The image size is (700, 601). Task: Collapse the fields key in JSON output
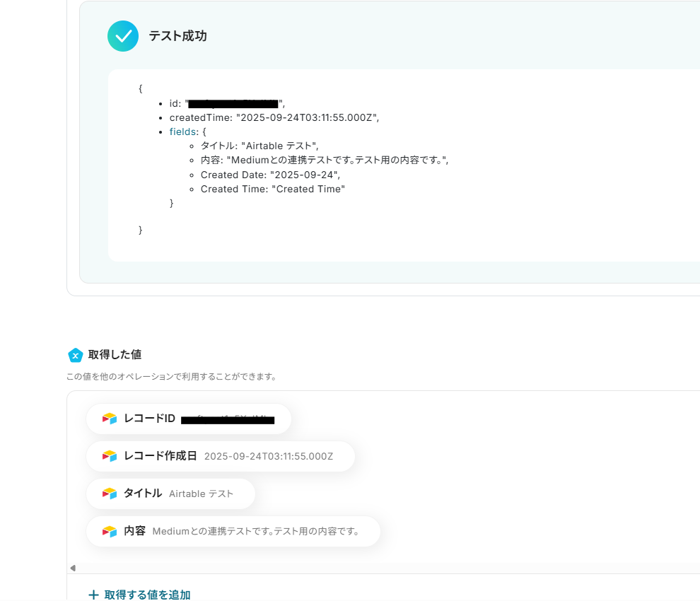point(183,132)
